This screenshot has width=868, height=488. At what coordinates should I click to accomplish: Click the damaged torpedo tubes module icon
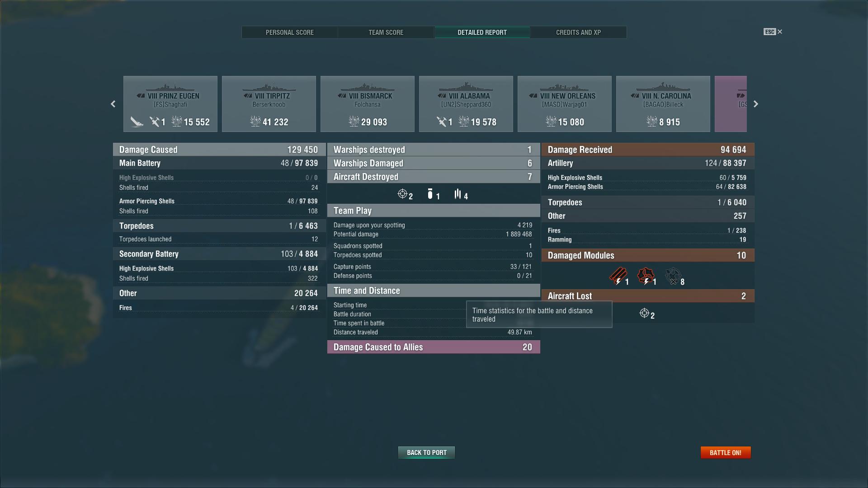[x=618, y=276]
